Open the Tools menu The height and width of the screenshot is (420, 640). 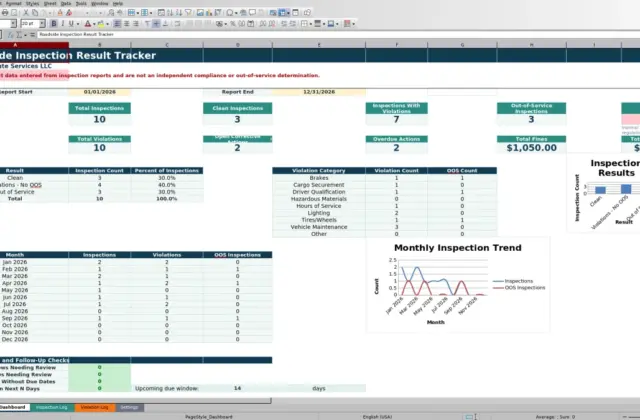click(81, 4)
